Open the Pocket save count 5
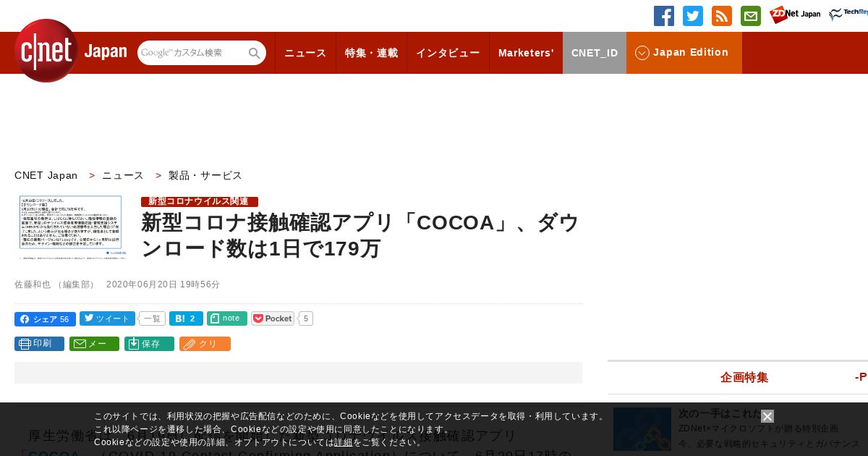Viewport: 868px width, 456px height. pos(306,318)
